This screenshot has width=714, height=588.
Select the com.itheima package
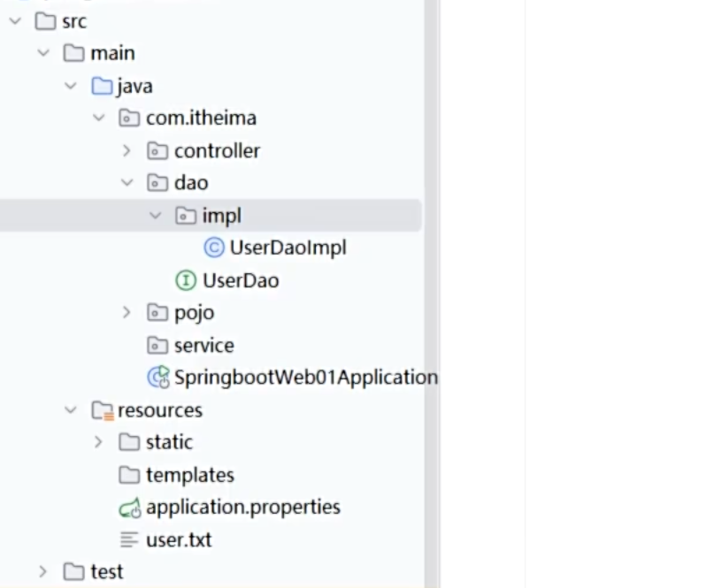click(x=201, y=118)
